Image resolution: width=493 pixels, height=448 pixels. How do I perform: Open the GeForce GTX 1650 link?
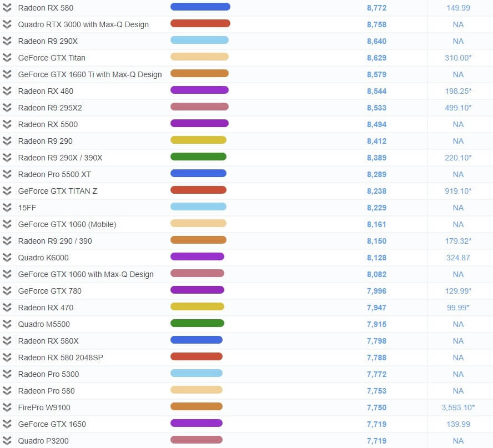[52, 425]
